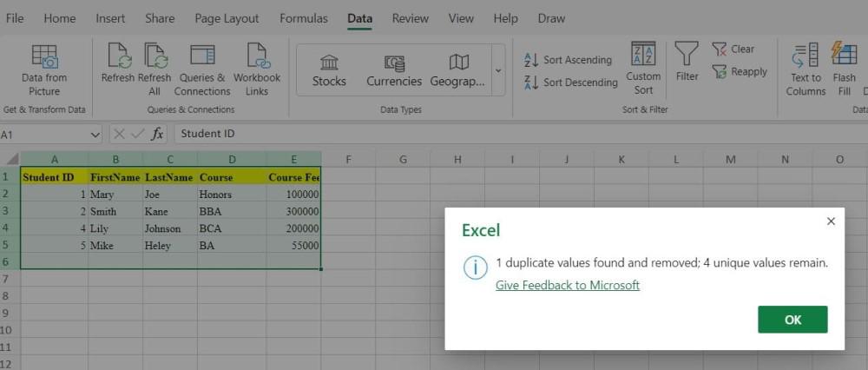Click the Name Box showing A1
The height and width of the screenshot is (370, 868).
tap(44, 135)
